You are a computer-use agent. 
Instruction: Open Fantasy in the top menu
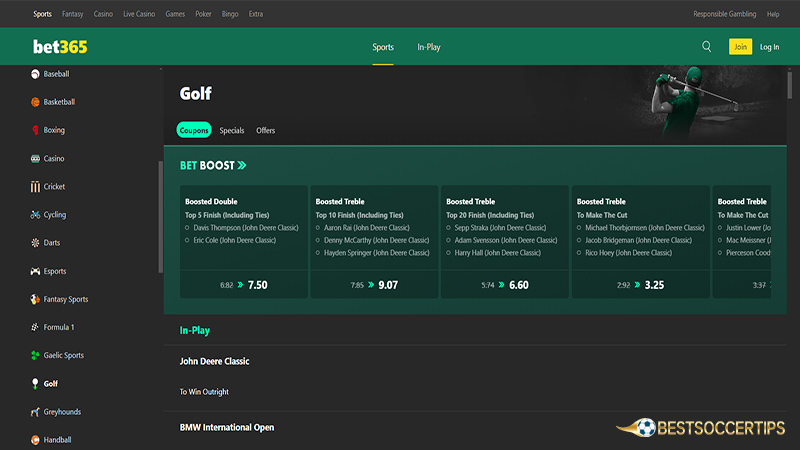(72, 14)
